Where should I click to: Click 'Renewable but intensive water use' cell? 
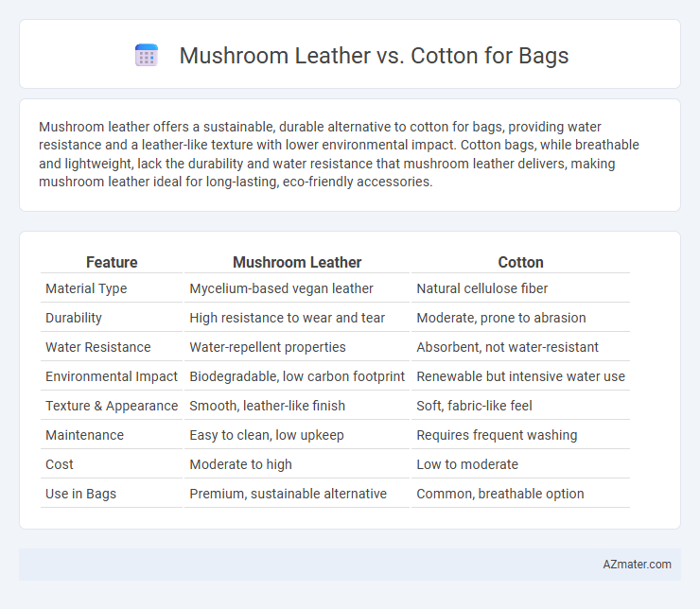point(520,376)
